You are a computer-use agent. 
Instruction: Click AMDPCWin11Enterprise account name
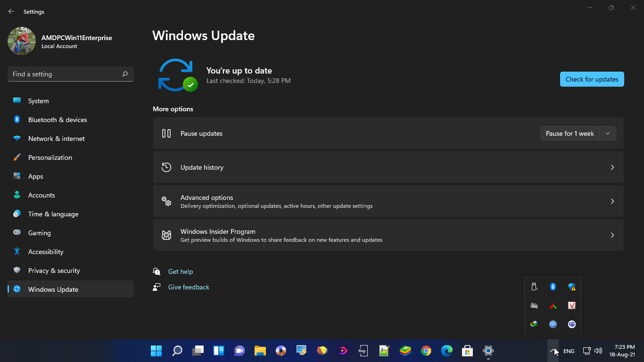(77, 38)
